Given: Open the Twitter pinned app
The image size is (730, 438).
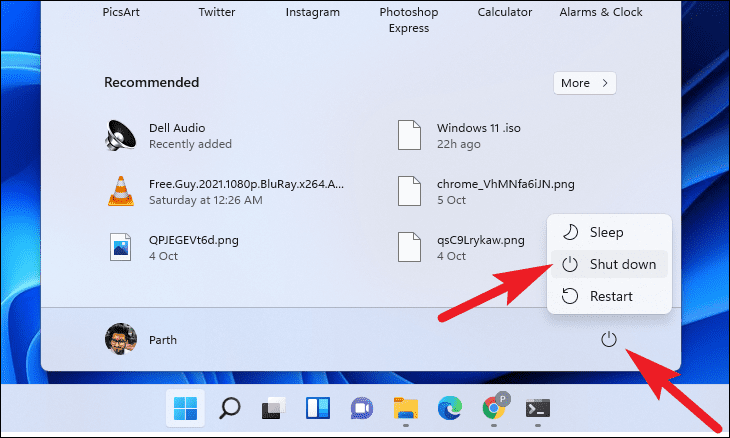Looking at the screenshot, I should click(217, 12).
